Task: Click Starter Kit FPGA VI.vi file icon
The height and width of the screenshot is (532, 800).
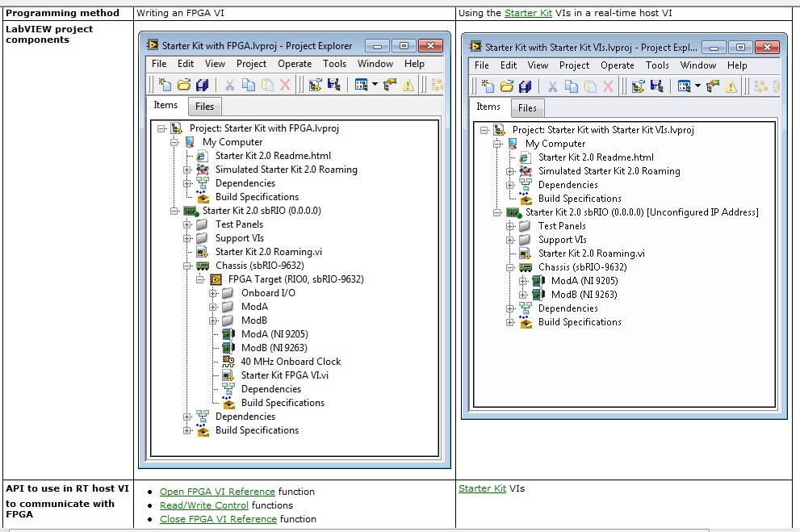Action: (x=228, y=375)
